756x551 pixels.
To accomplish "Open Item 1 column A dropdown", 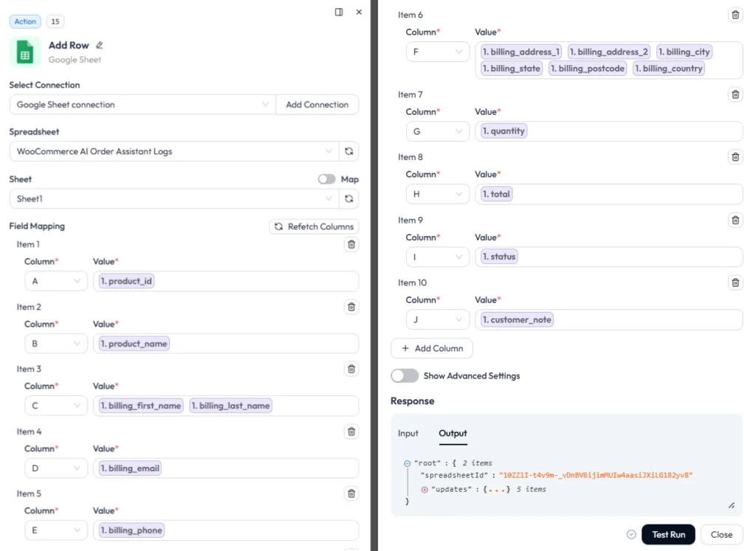I will (x=56, y=281).
